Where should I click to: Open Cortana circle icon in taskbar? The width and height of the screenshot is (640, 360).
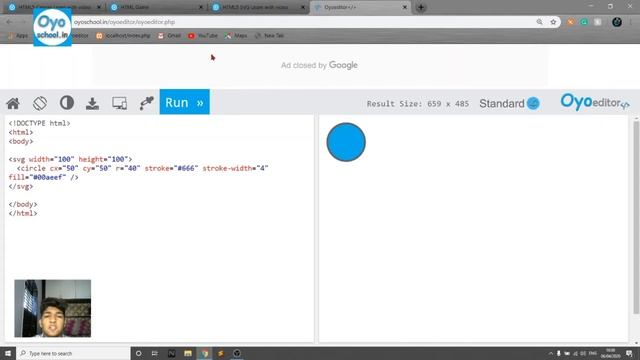coord(139,353)
